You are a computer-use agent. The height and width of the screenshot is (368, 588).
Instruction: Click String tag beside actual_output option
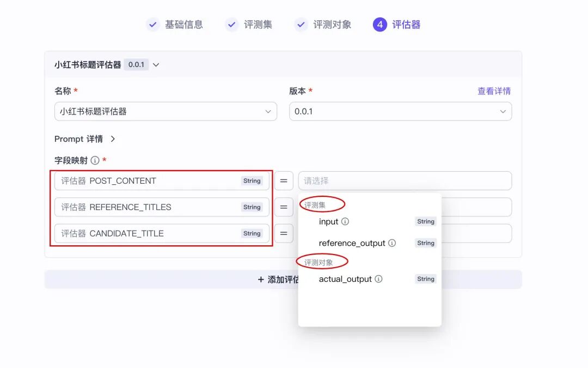coord(426,279)
